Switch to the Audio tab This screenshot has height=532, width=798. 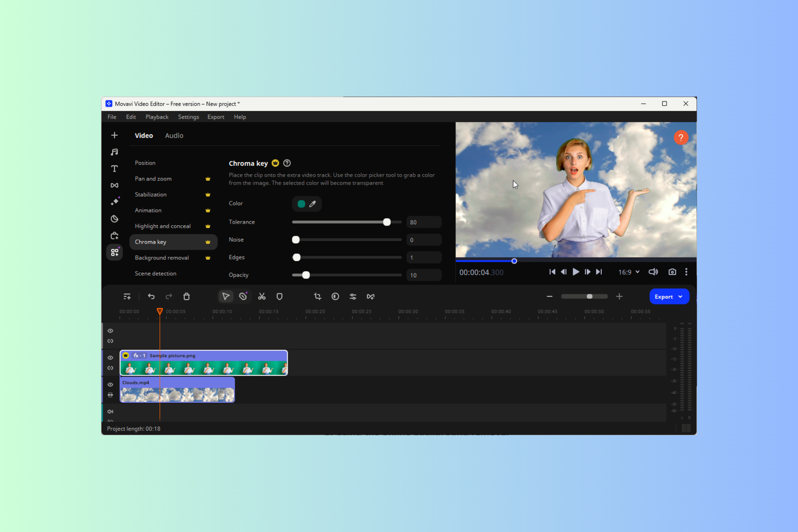pos(174,135)
